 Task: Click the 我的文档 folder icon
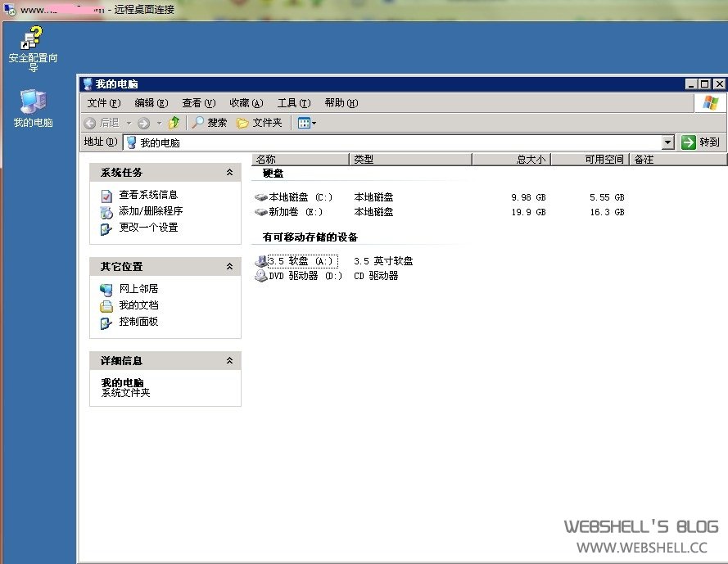[106, 306]
